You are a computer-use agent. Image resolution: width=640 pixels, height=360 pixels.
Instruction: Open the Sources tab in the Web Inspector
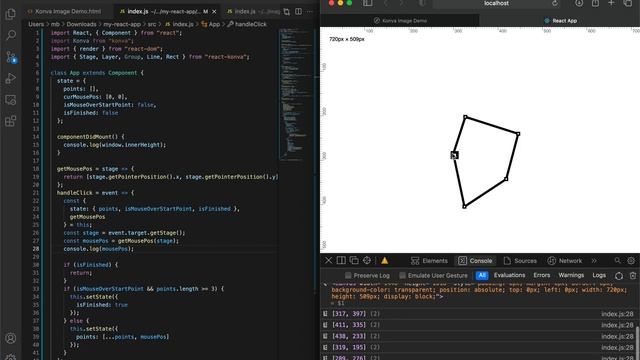point(520,261)
